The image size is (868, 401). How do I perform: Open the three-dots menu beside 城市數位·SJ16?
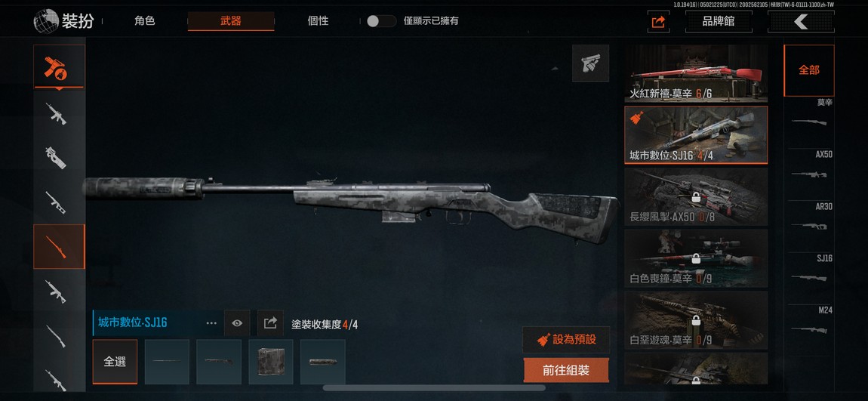pyautogui.click(x=211, y=323)
